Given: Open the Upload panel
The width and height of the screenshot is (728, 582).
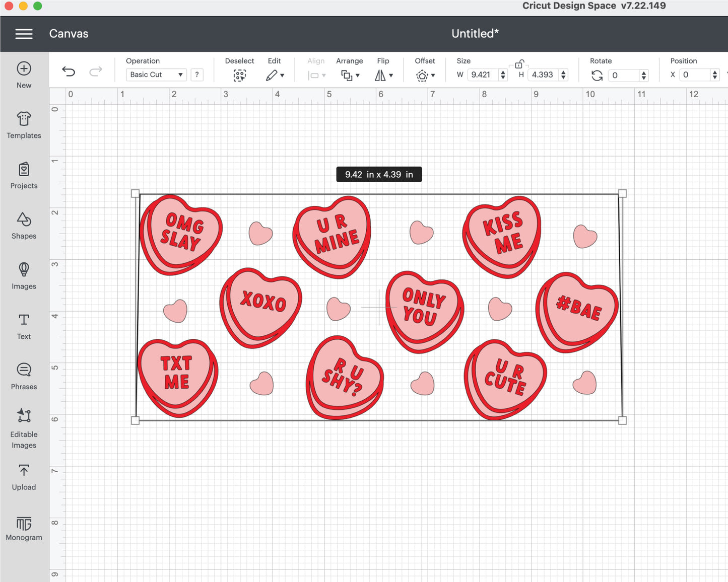Looking at the screenshot, I should coord(24,477).
